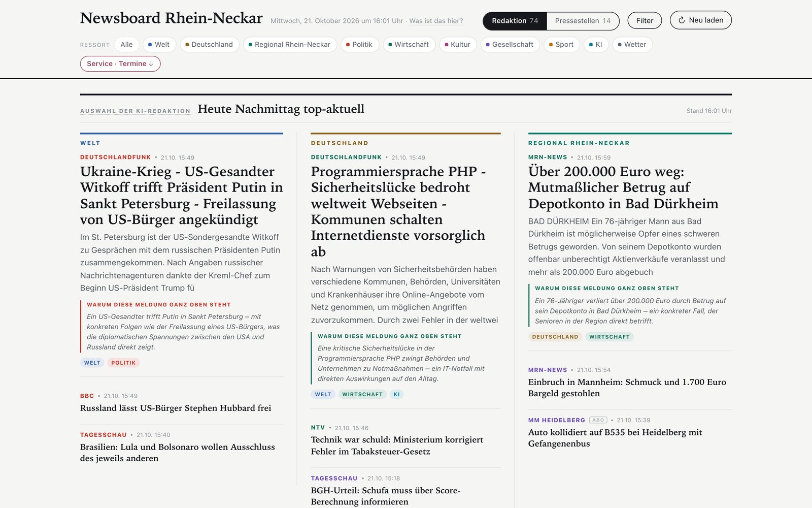Open the Tabaksteuer-Gesetz ministry correction article

tap(397, 446)
